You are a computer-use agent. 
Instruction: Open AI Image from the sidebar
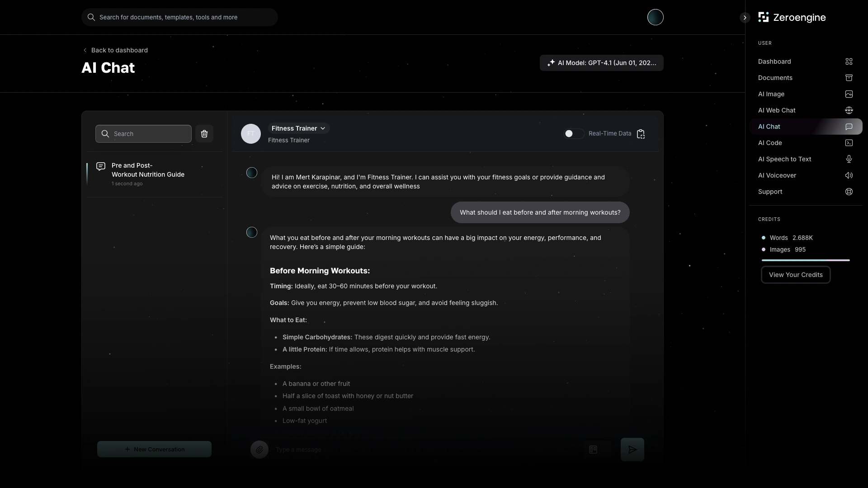pos(771,94)
